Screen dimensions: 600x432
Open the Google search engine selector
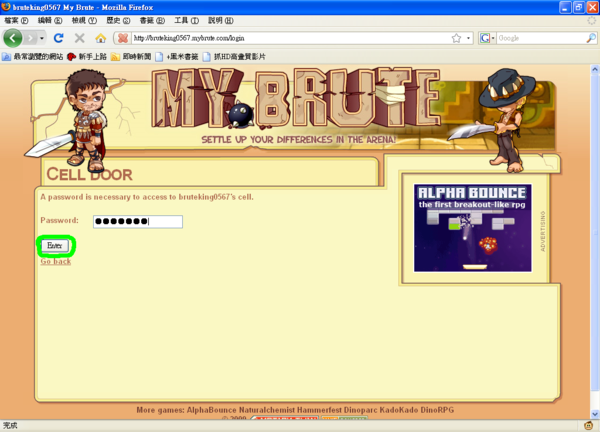(487, 38)
